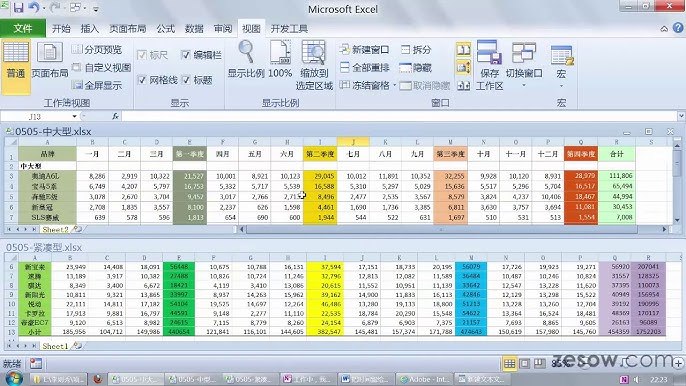
Task: Enter Full Screen (全屏显示) mode
Action: point(97,85)
